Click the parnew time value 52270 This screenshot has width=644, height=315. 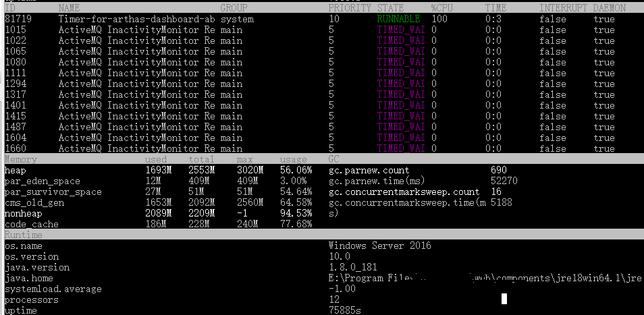point(504,181)
